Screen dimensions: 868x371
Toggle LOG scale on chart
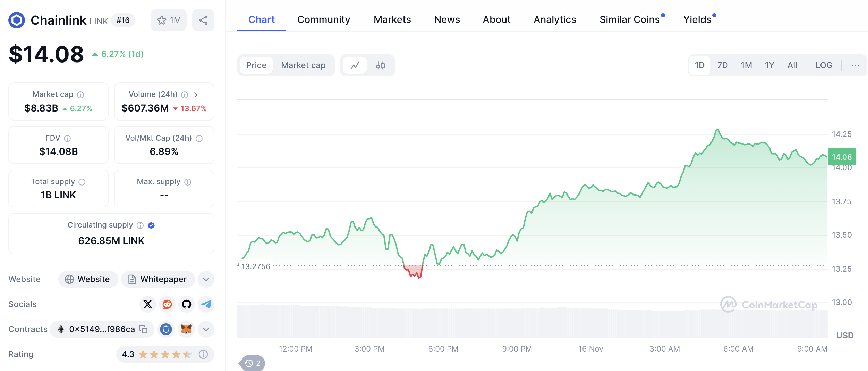[x=824, y=65]
